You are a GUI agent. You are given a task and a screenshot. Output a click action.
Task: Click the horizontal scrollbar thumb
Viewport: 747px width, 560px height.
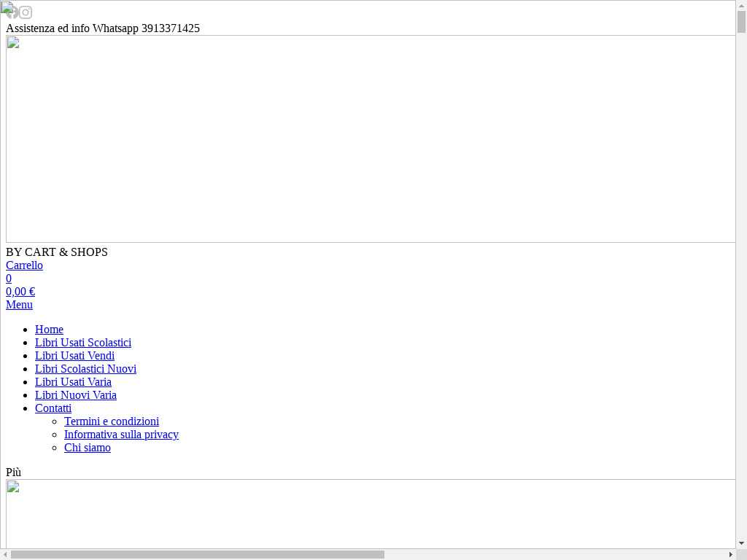(x=197, y=555)
